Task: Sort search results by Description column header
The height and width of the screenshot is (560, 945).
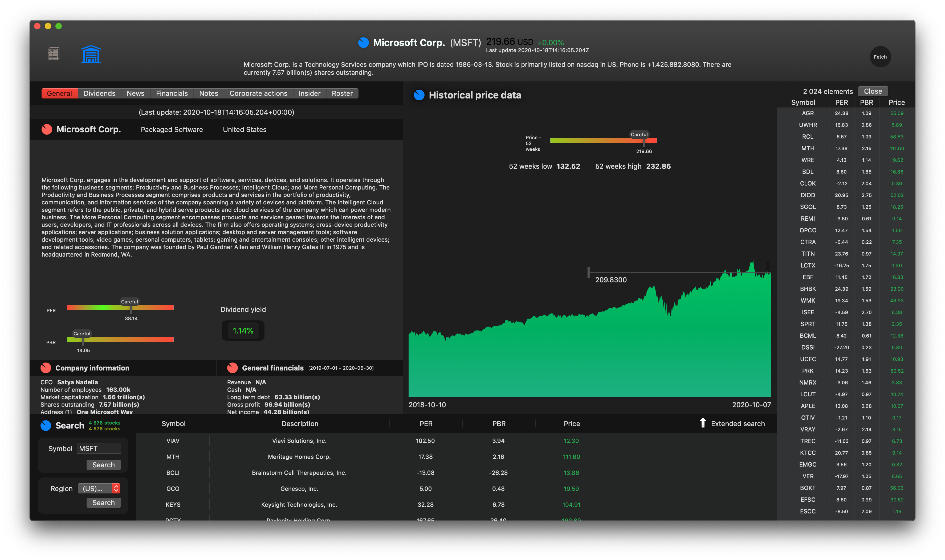Action: click(x=300, y=424)
